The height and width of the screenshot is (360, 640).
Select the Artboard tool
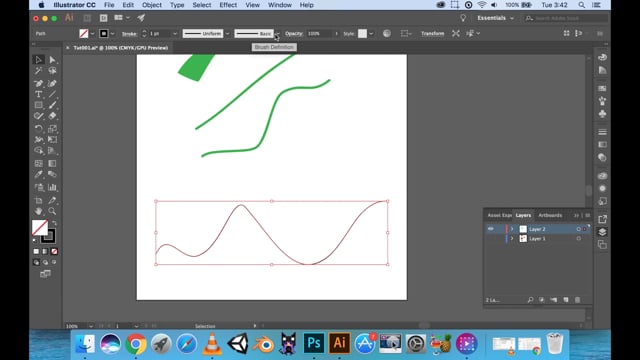38,200
